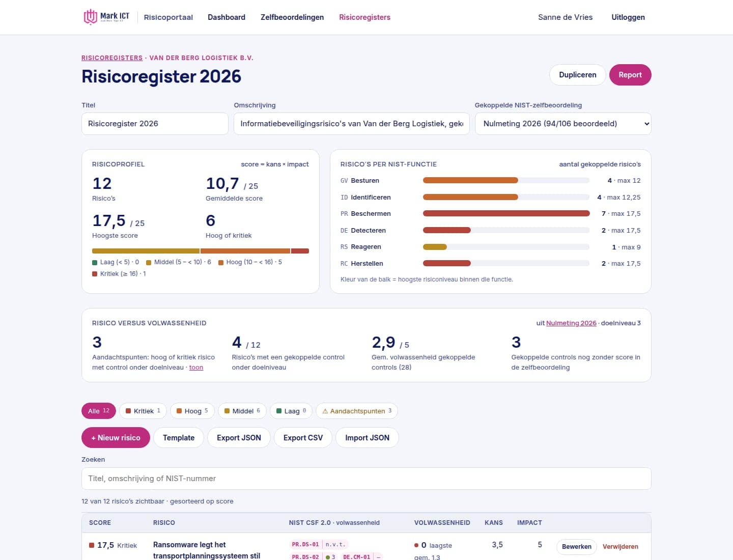The image size is (733, 560).
Task: Open the Risicoportaal home link
Action: pyautogui.click(x=168, y=17)
